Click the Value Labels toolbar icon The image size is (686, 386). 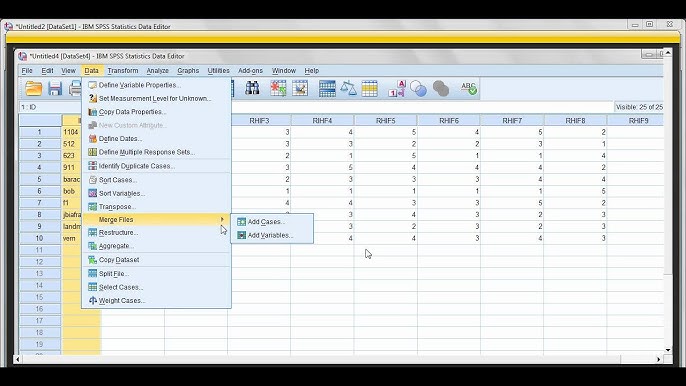coord(397,88)
